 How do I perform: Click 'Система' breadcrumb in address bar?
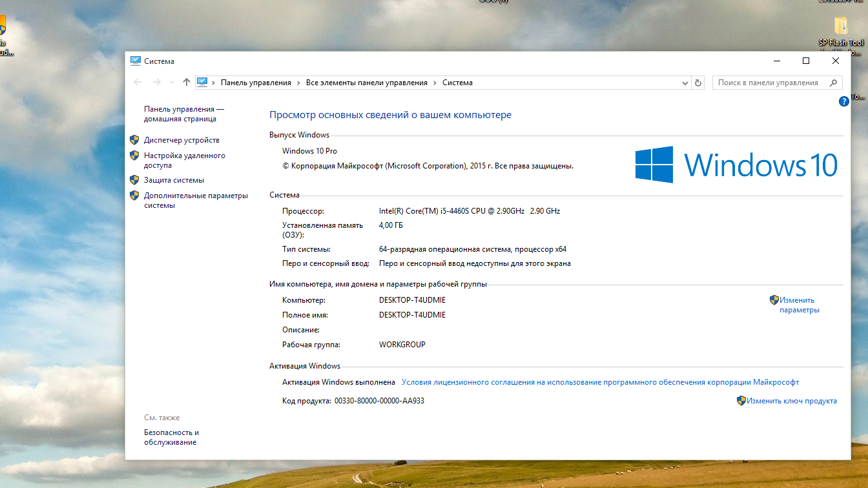tap(457, 83)
